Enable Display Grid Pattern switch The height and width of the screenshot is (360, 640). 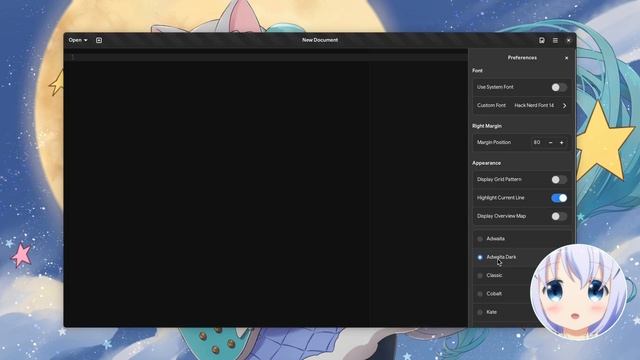(559, 180)
